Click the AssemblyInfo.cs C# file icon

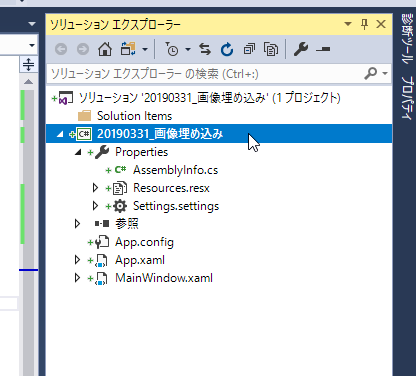pyautogui.click(x=120, y=170)
